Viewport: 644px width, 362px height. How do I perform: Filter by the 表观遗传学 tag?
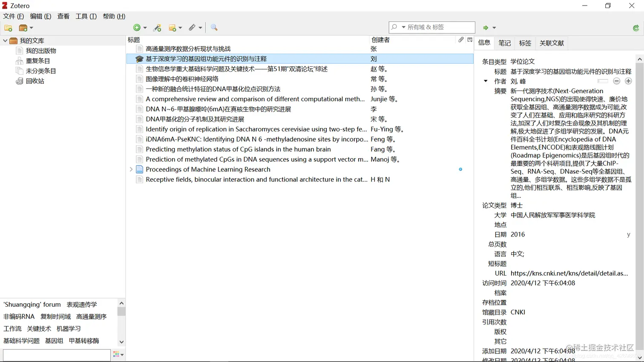tap(82, 305)
